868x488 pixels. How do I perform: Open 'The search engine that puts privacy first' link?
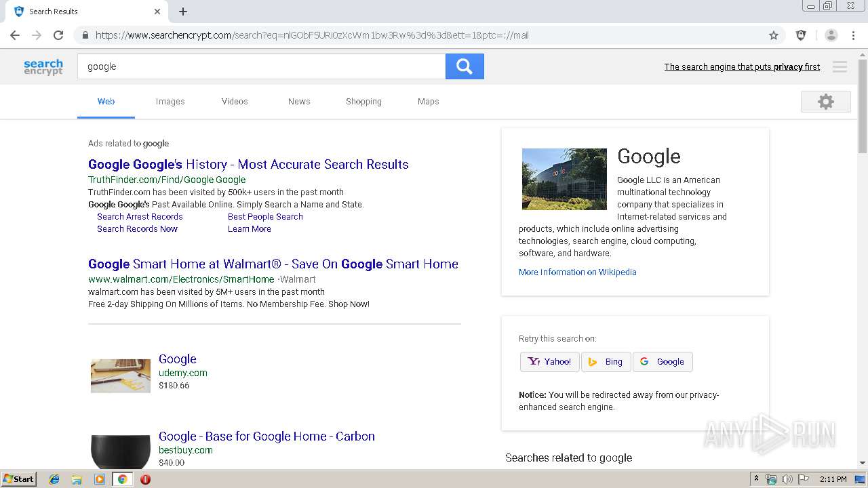[742, 66]
